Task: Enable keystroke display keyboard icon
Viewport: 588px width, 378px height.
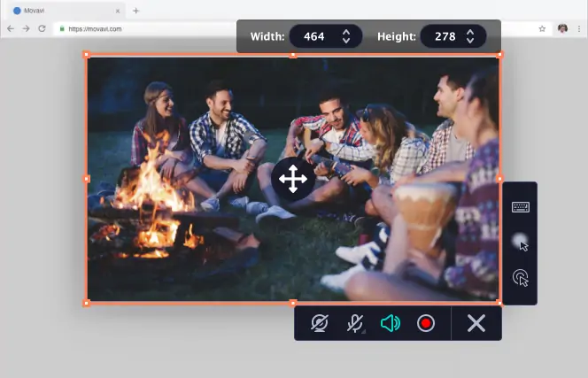Action: tap(521, 207)
